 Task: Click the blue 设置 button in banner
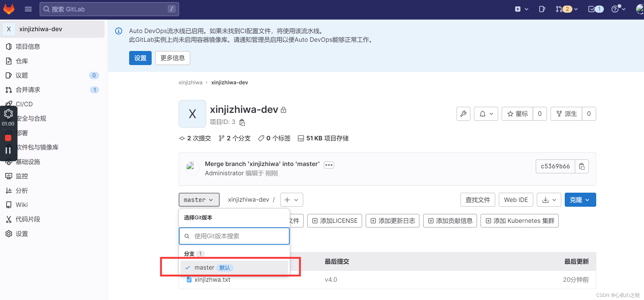click(x=140, y=58)
